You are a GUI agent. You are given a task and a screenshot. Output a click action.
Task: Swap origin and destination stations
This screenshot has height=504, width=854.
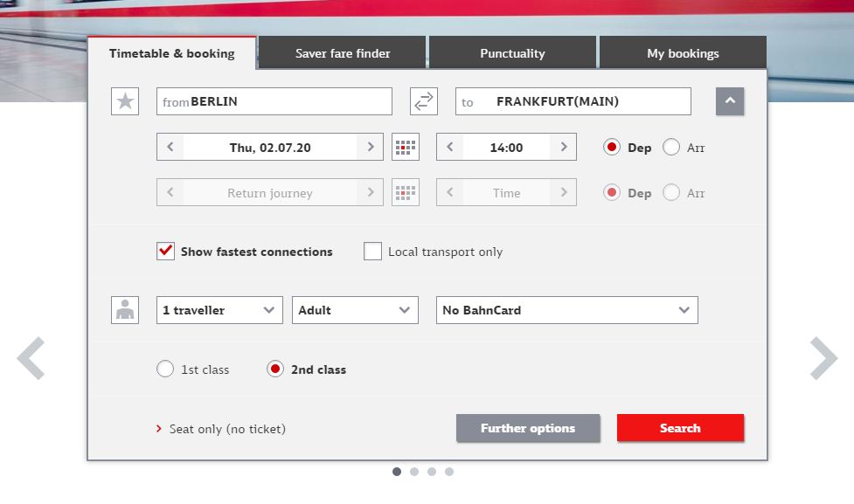pyautogui.click(x=424, y=101)
